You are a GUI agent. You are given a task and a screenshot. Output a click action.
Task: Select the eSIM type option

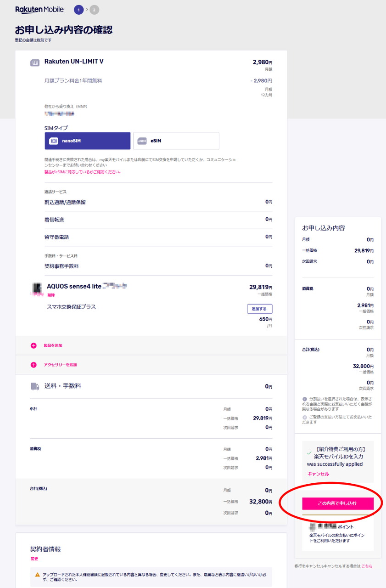coord(176,141)
